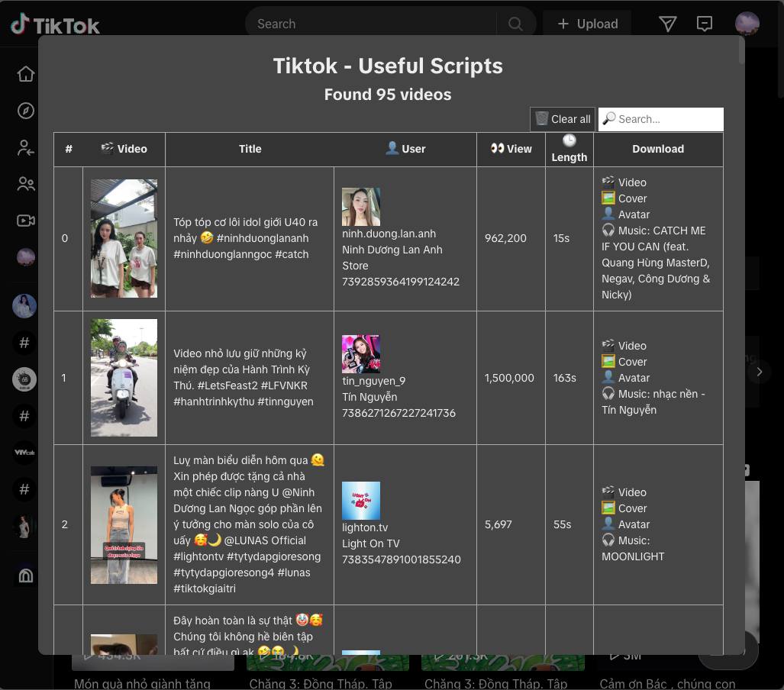
Task: Open messages paper-plane icon
Action: pos(667,24)
